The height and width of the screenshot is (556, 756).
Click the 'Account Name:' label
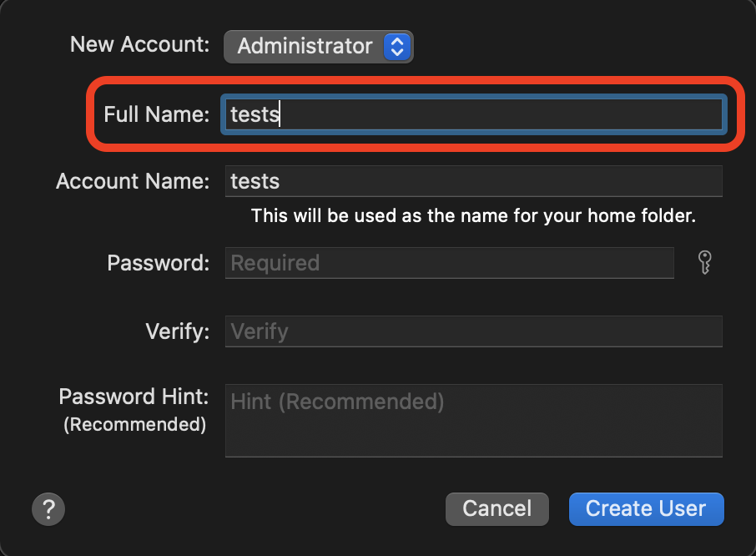click(133, 181)
